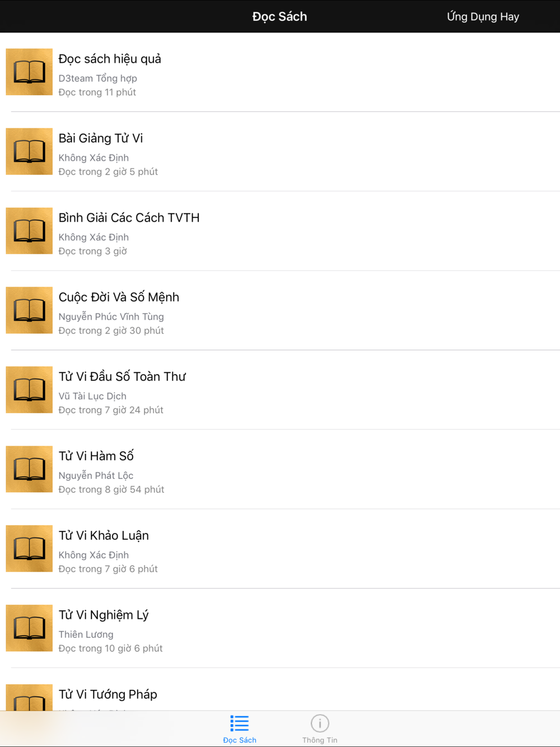Screen dimensions: 560x747
Task: Tap book icon beside Tử Vi Hàm Số
Action: 29,469
